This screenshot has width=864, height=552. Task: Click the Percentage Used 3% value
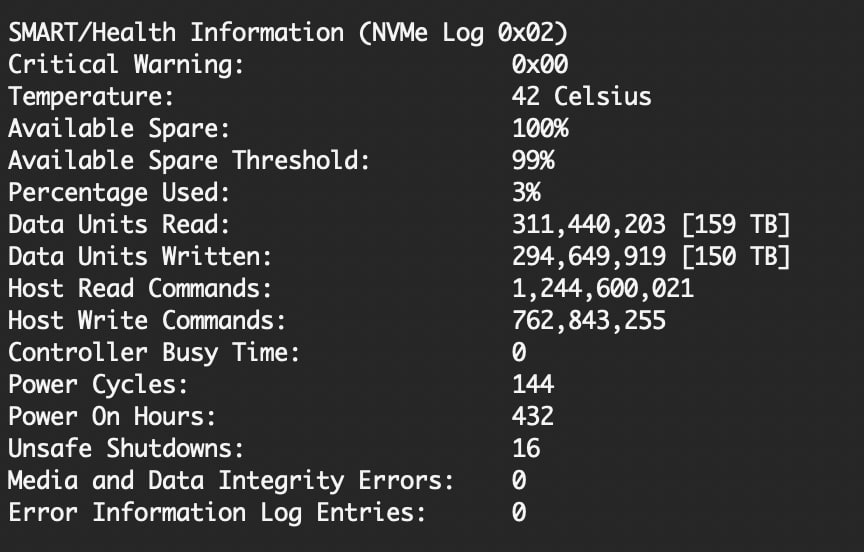tap(526, 192)
